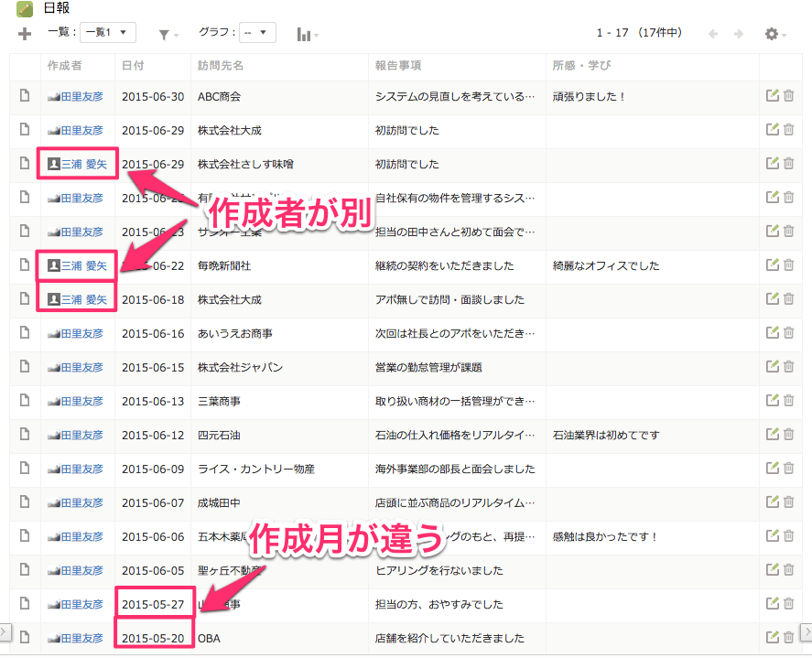
Task: Go to next page arrow
Action: (739, 34)
